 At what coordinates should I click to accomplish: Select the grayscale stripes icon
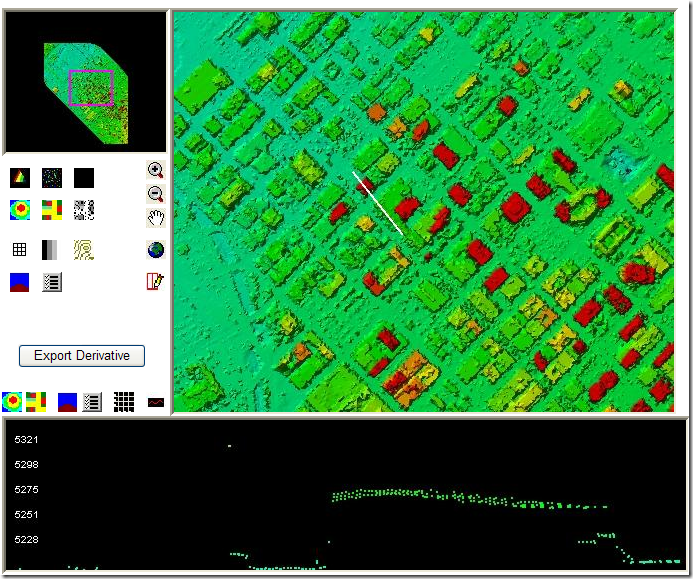(x=52, y=250)
